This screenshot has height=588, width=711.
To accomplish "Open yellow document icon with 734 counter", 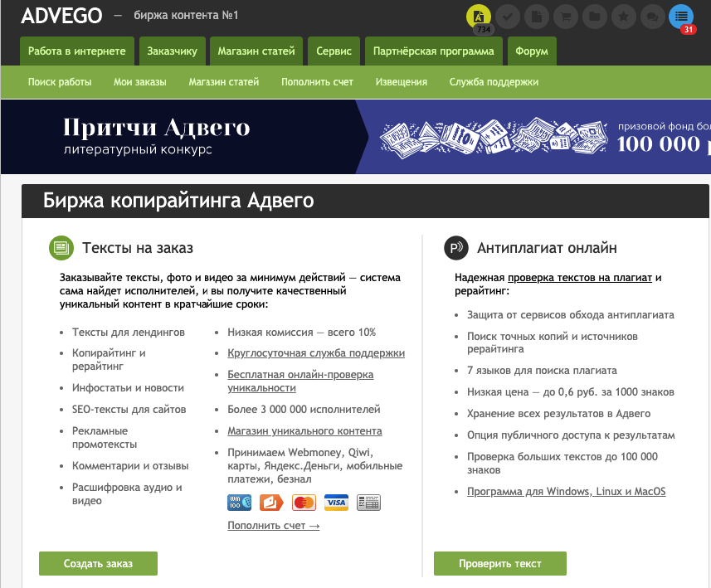I will [x=479, y=17].
